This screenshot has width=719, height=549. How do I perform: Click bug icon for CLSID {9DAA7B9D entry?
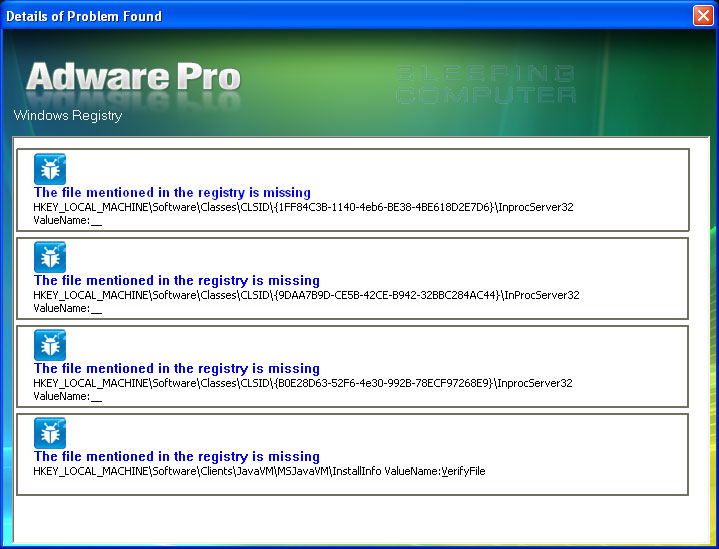tap(50, 257)
